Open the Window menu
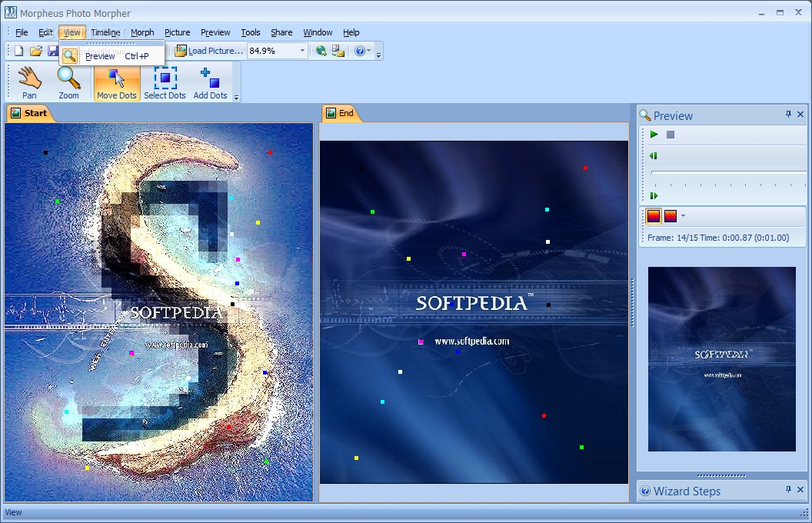Image resolution: width=812 pixels, height=523 pixels. click(x=318, y=32)
